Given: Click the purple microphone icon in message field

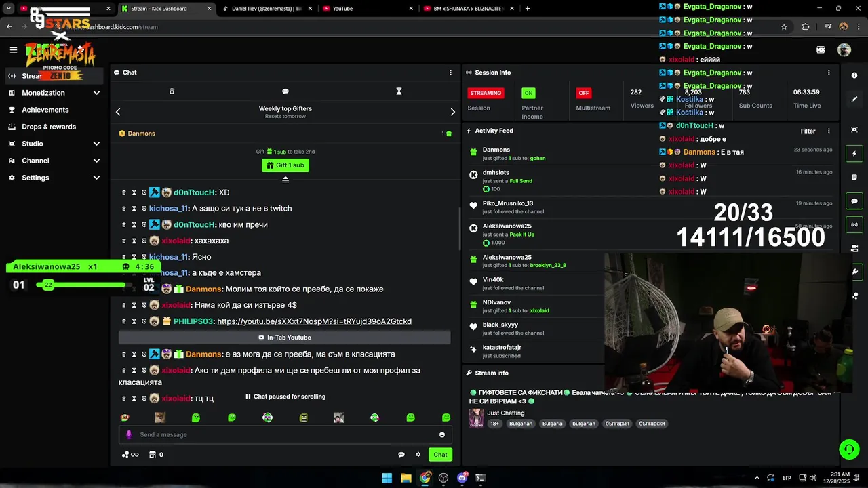Looking at the screenshot, I should tap(129, 435).
